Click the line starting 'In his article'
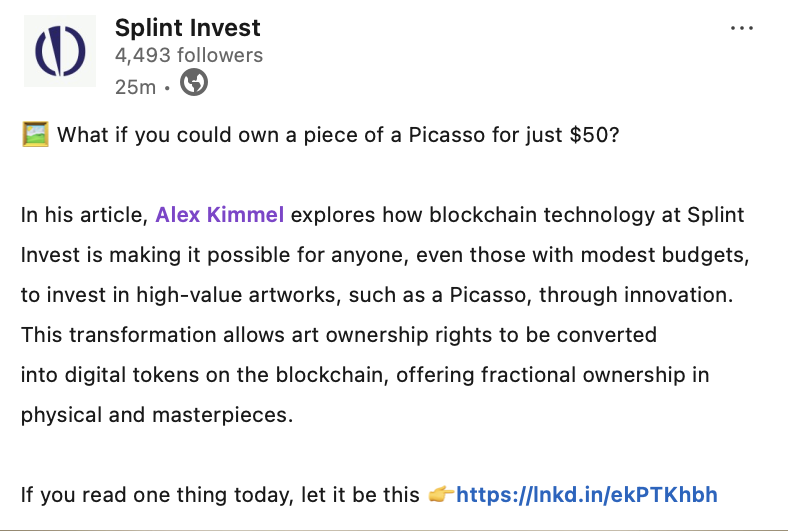Image resolution: width=788 pixels, height=531 pixels. coord(382,215)
